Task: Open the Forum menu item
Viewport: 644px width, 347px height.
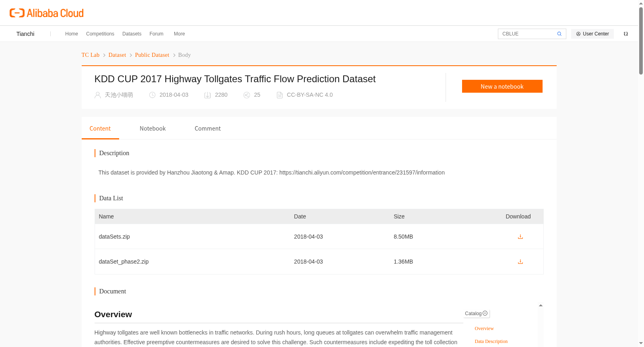Action: pos(157,34)
